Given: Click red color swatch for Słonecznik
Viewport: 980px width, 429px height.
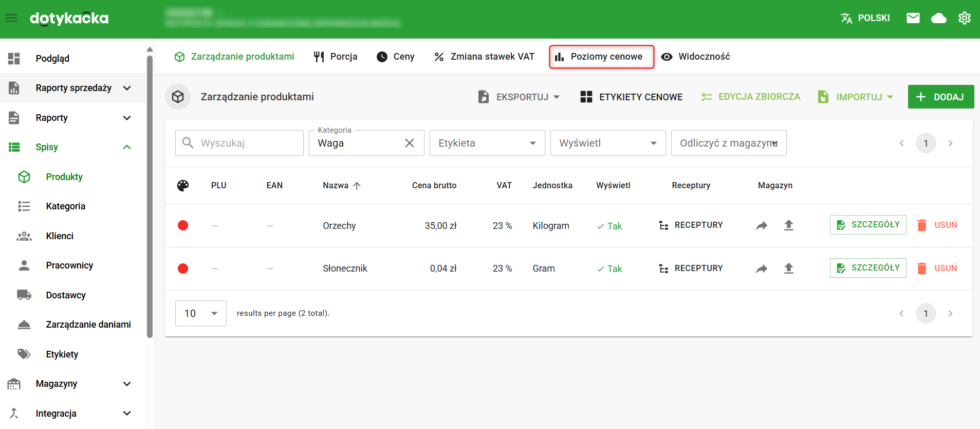Looking at the screenshot, I should 183,269.
